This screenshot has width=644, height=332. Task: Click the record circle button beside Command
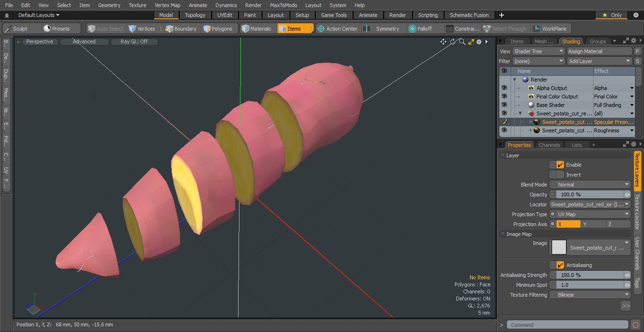[x=636, y=324]
